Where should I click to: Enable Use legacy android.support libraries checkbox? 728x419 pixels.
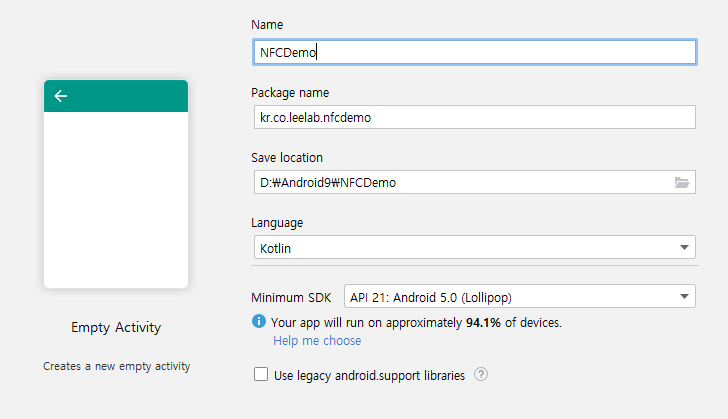click(x=261, y=375)
